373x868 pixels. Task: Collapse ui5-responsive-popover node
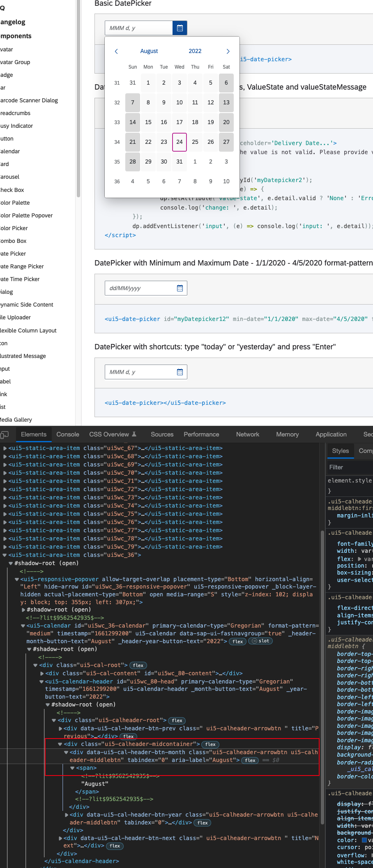(x=17, y=579)
